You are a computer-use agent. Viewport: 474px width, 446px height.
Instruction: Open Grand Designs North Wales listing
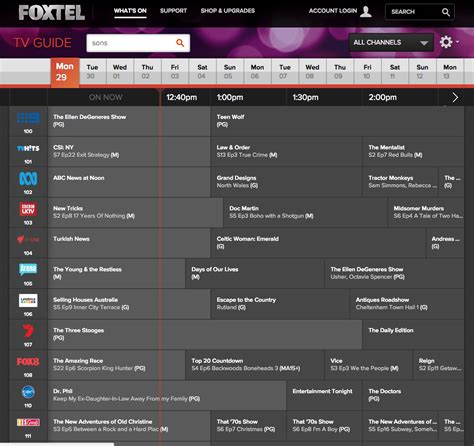point(287,182)
